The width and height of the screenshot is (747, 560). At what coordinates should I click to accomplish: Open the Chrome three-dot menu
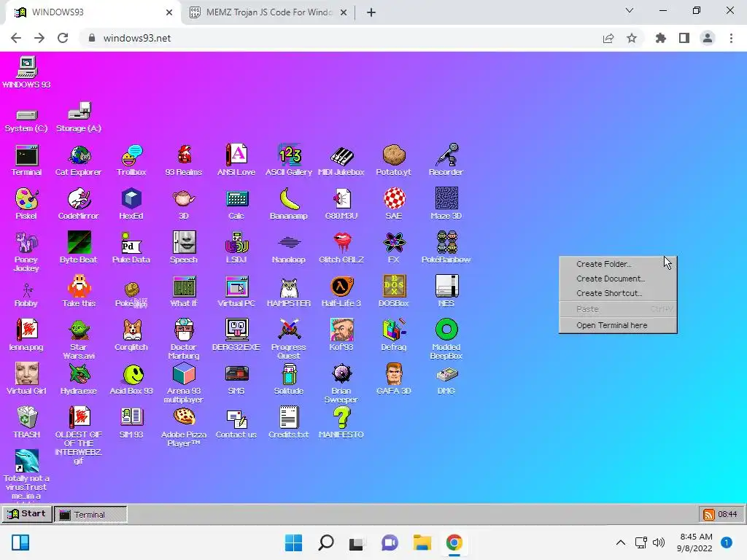(x=731, y=38)
